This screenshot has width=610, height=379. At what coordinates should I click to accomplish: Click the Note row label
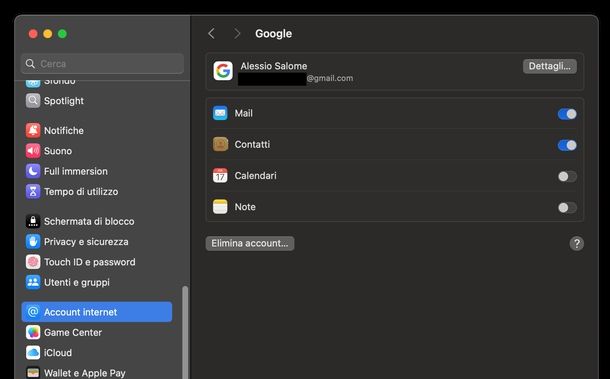(x=245, y=207)
